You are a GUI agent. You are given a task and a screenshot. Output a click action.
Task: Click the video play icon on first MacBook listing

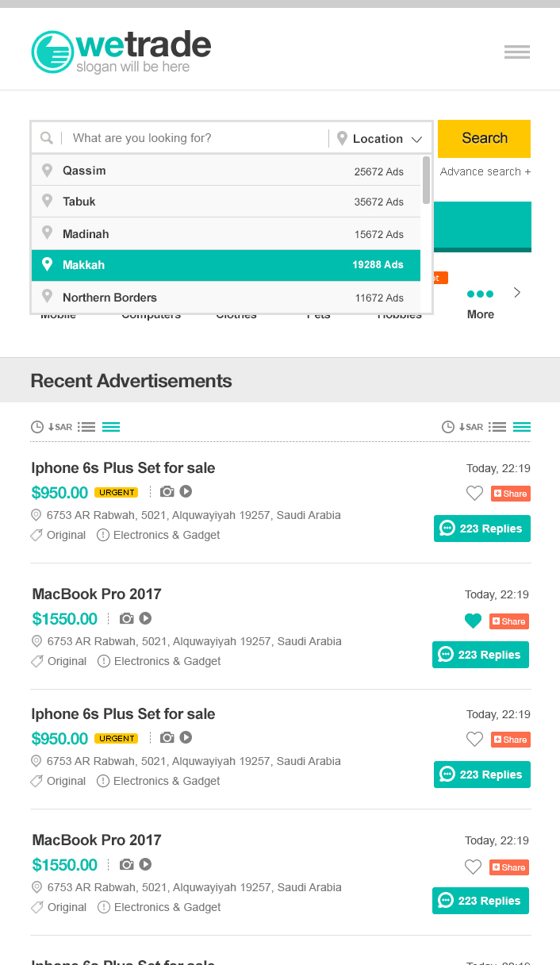[x=146, y=618]
